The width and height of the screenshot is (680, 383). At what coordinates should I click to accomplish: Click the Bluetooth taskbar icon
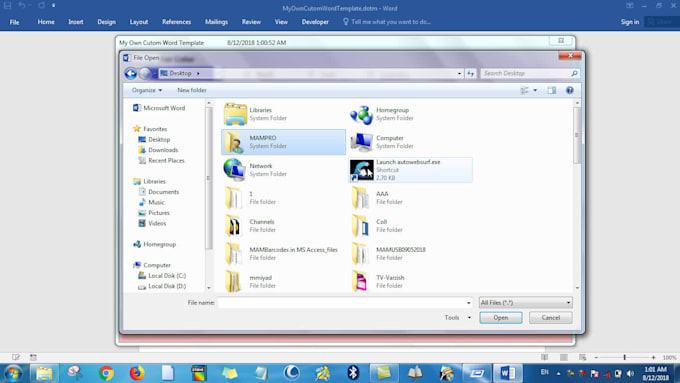[x=353, y=373]
